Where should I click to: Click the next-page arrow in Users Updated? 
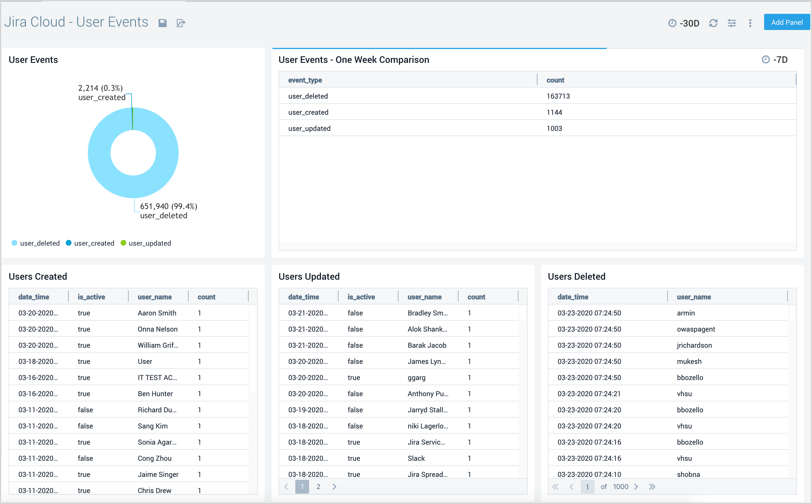coord(334,487)
